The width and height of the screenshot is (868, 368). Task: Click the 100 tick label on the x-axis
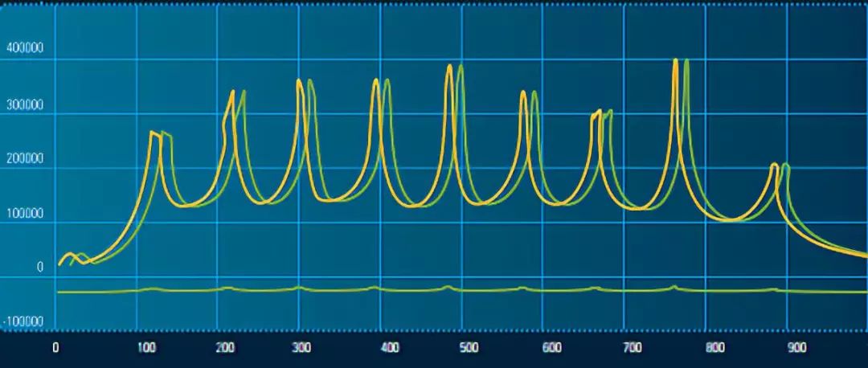tap(145, 348)
